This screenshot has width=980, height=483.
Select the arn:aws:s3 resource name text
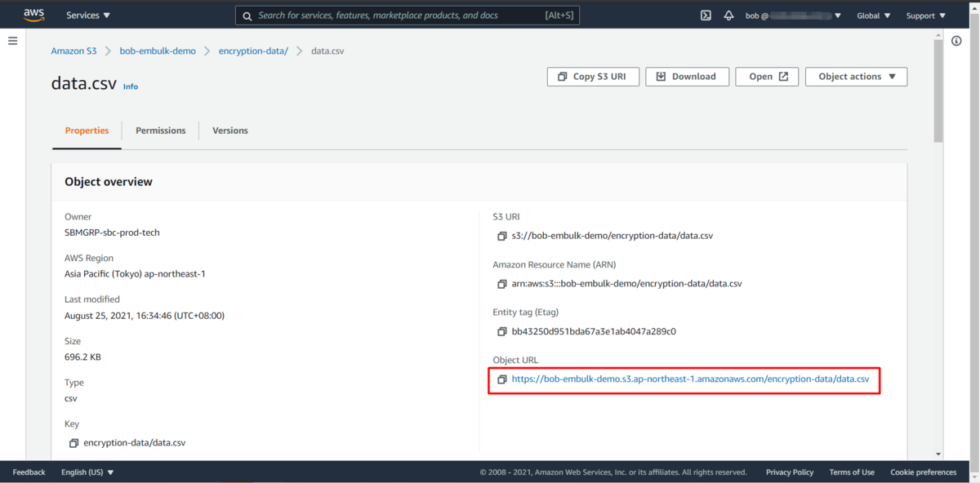click(627, 284)
